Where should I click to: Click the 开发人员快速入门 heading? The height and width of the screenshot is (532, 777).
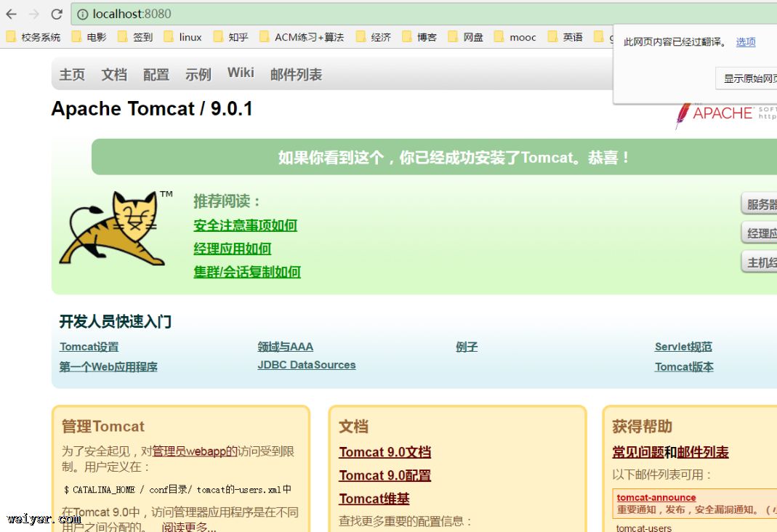point(116,321)
